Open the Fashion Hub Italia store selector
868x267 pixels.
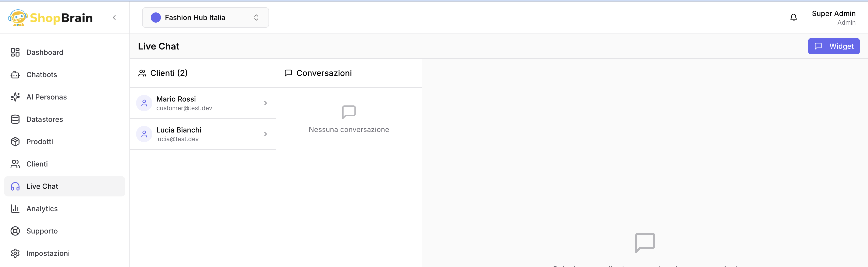pyautogui.click(x=205, y=18)
